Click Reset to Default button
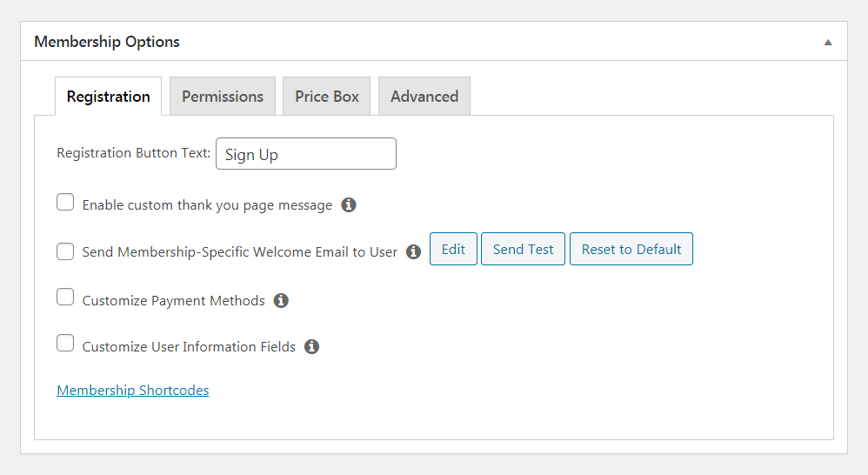 [x=631, y=249]
